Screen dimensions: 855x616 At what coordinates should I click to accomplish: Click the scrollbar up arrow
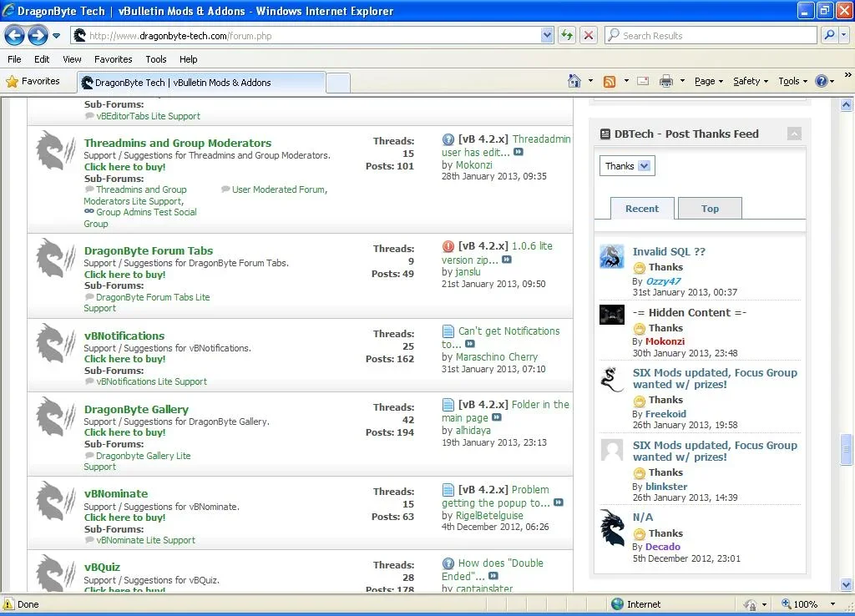[846, 104]
